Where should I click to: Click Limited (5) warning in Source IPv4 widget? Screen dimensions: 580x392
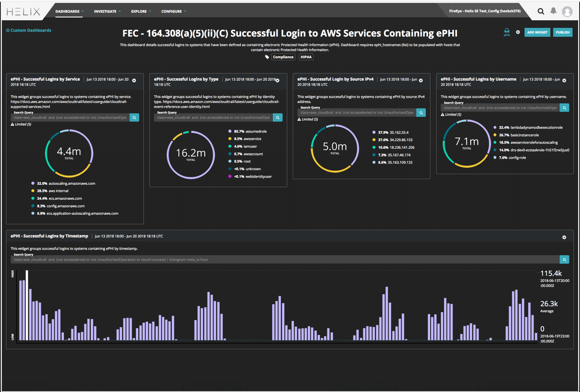308,119
